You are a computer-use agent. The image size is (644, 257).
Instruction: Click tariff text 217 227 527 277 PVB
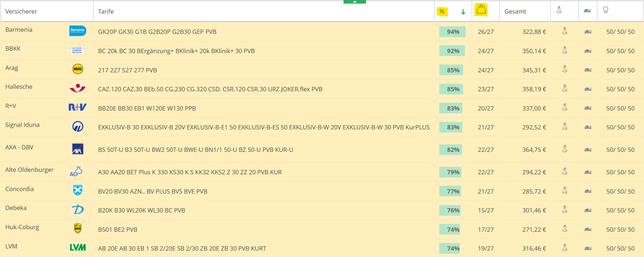tap(127, 70)
